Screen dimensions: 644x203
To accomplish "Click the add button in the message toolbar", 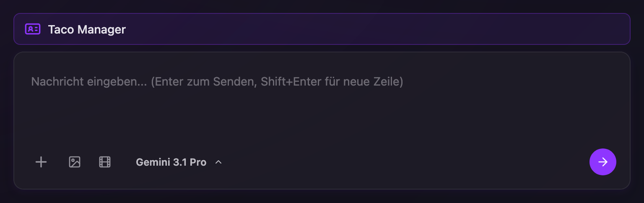I will pyautogui.click(x=41, y=162).
